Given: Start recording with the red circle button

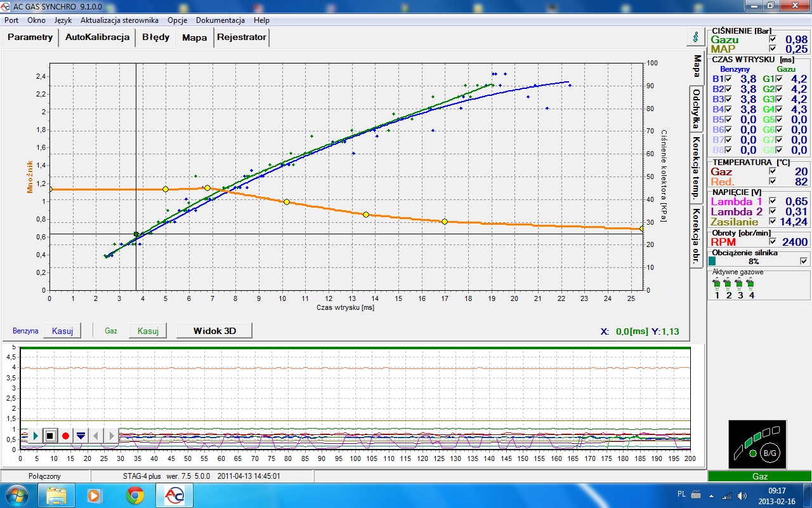Looking at the screenshot, I should click(65, 436).
